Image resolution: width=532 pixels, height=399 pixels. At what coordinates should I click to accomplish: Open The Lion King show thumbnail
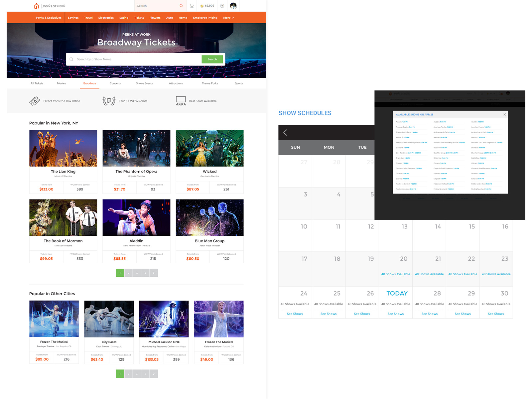pos(63,148)
